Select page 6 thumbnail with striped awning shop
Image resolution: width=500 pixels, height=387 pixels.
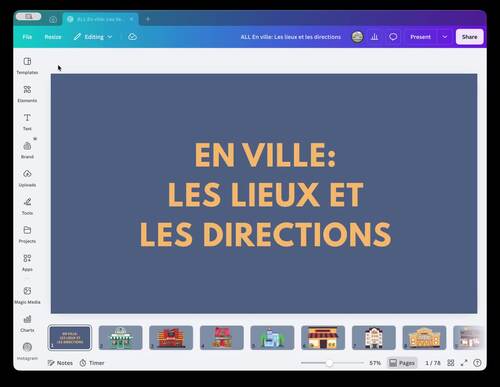[x=323, y=338]
